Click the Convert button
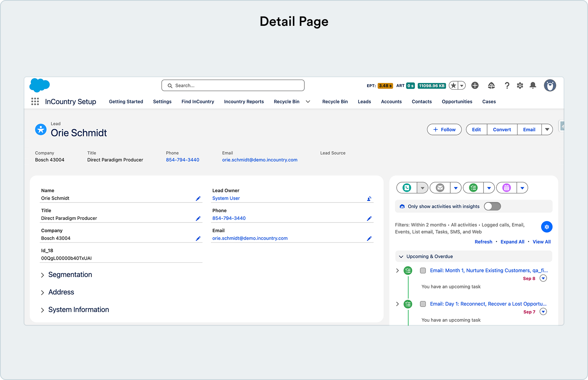The image size is (588, 380). (x=502, y=129)
